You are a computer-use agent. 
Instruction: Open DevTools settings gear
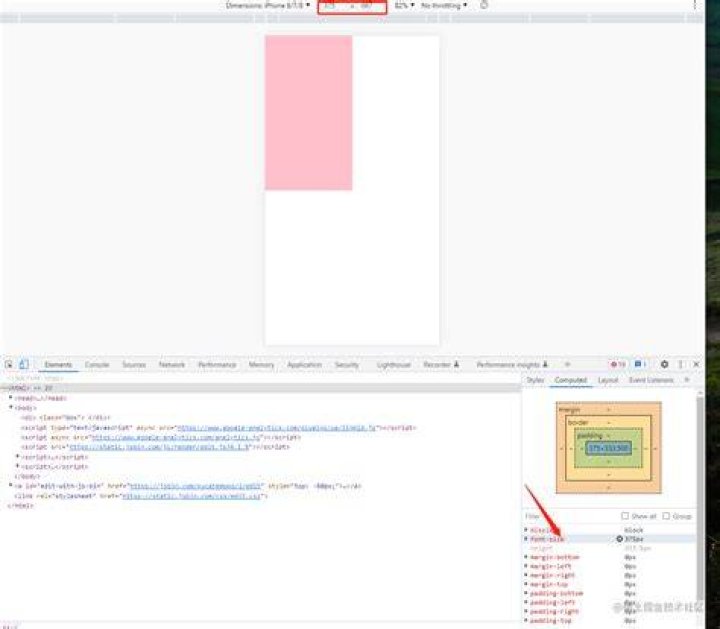click(664, 364)
